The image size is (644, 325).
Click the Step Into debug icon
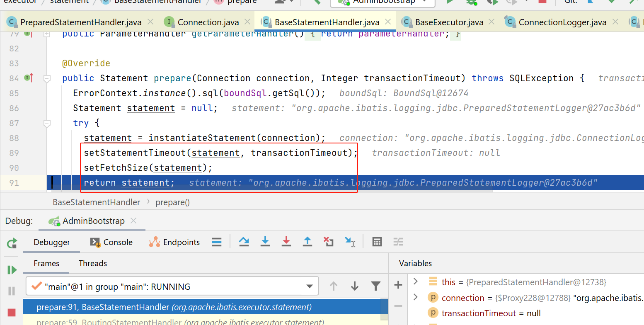(265, 242)
